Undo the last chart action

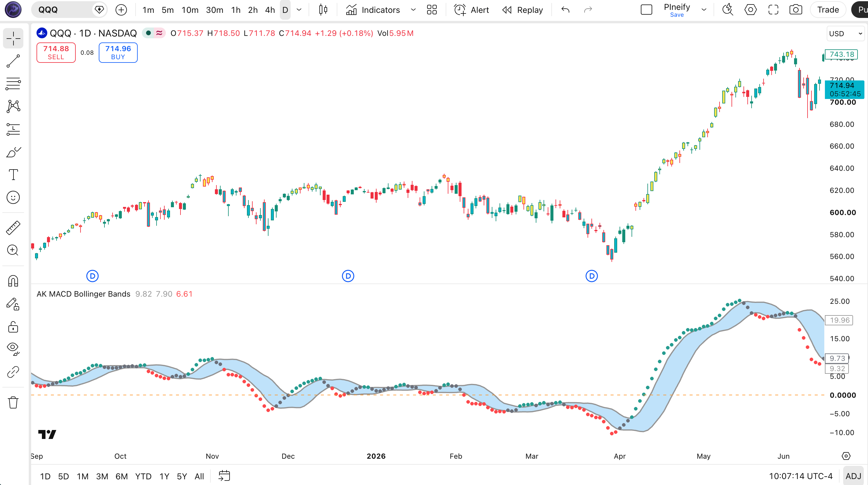[566, 10]
